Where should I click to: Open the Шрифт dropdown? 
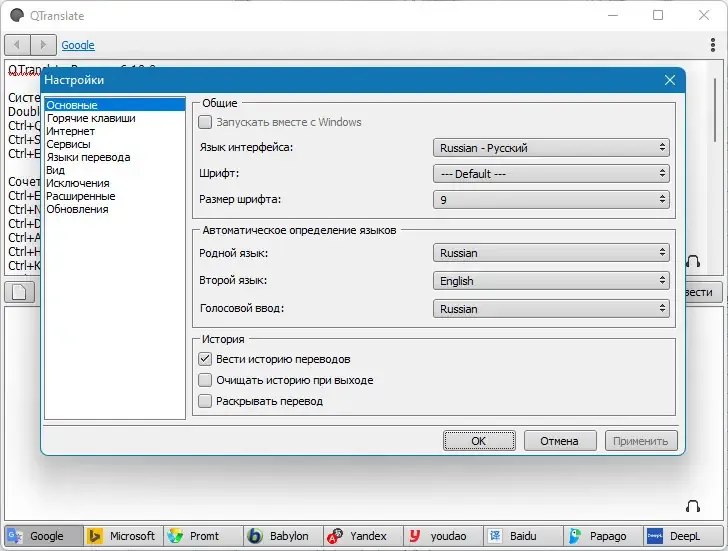(x=551, y=174)
